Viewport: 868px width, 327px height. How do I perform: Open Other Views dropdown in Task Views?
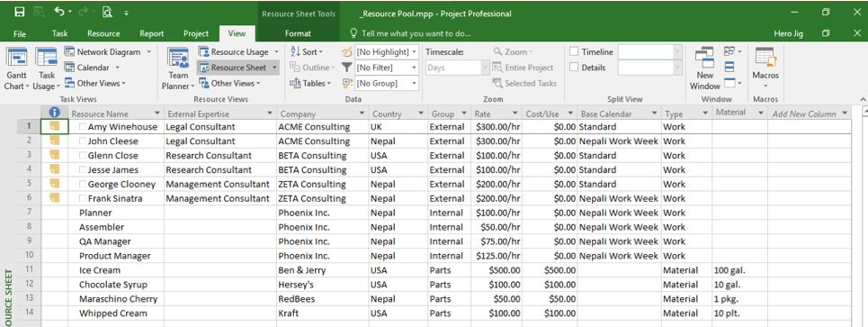click(95, 83)
